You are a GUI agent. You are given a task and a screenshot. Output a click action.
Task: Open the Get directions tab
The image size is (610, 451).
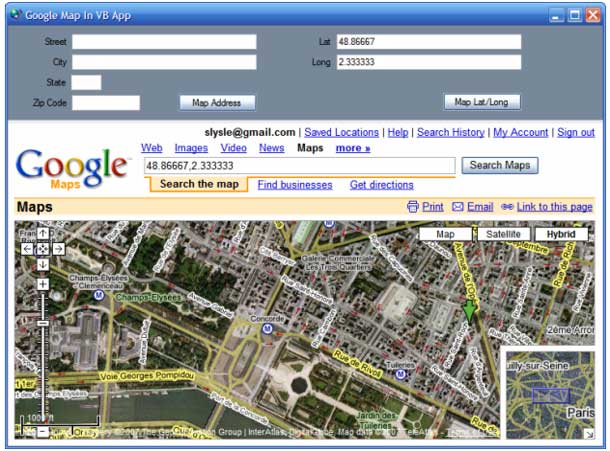pos(382,185)
